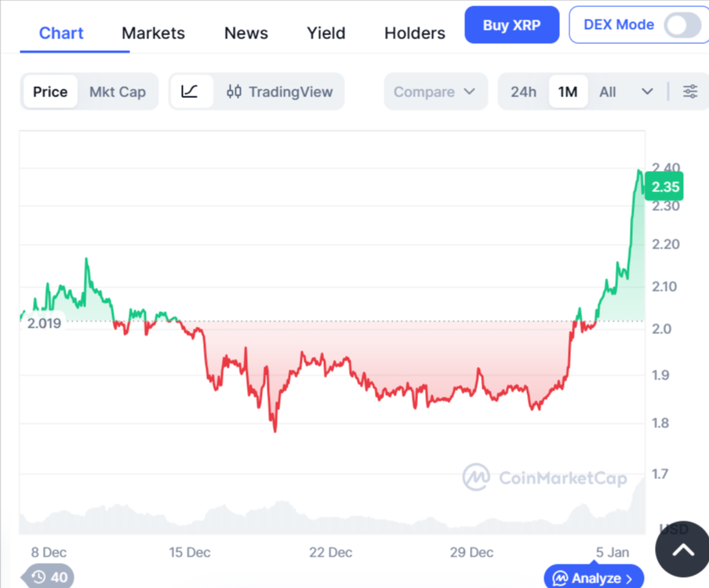The height and width of the screenshot is (588, 709).
Task: Open the Compare dropdown
Action: click(435, 91)
